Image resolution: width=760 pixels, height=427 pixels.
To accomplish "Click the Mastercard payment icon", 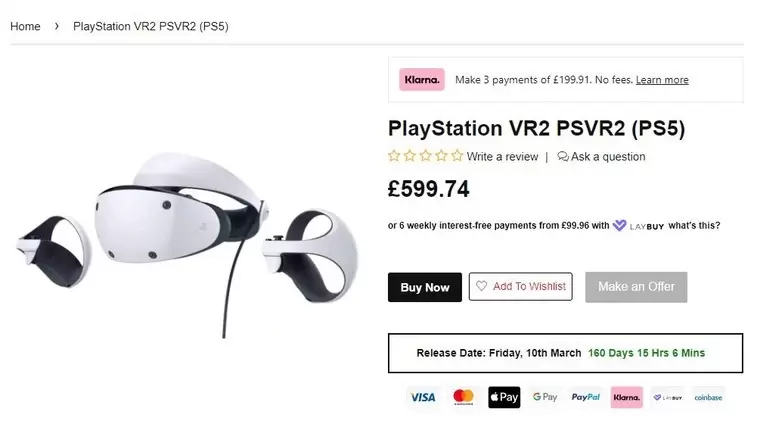I will [x=463, y=397].
